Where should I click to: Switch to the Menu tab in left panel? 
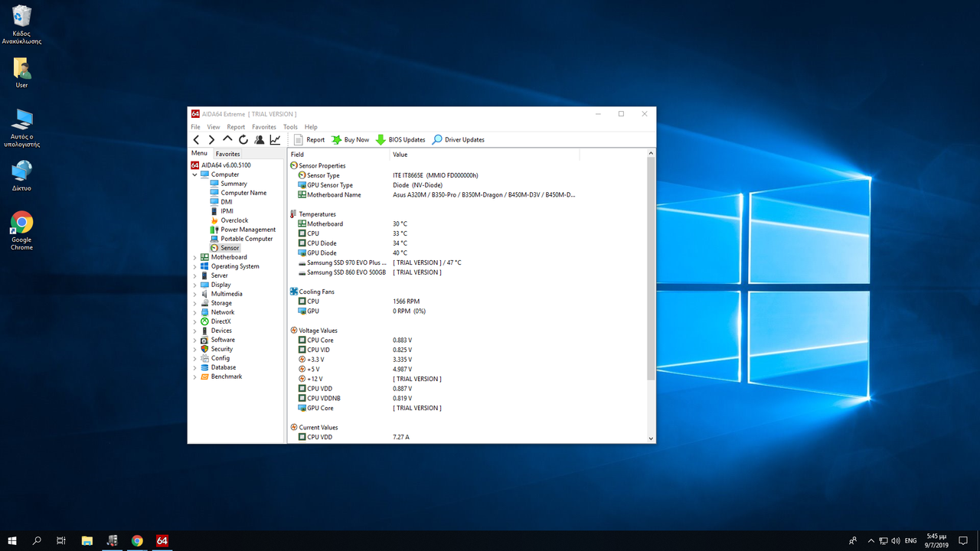(199, 153)
